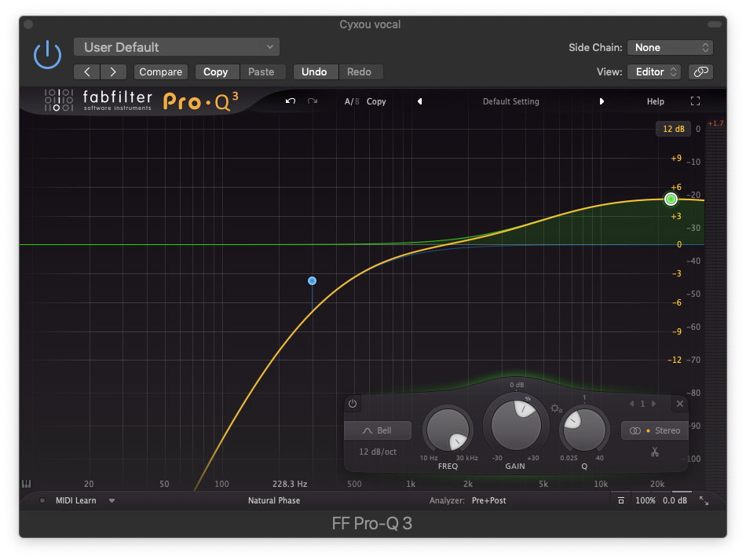The height and width of the screenshot is (560, 746).
Task: Click the Compare button
Action: (x=161, y=71)
